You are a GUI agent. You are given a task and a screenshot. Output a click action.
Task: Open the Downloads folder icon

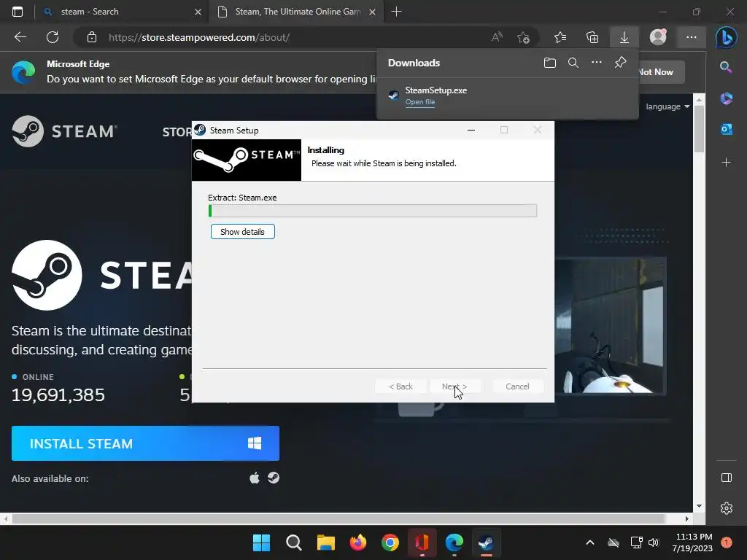coord(550,63)
